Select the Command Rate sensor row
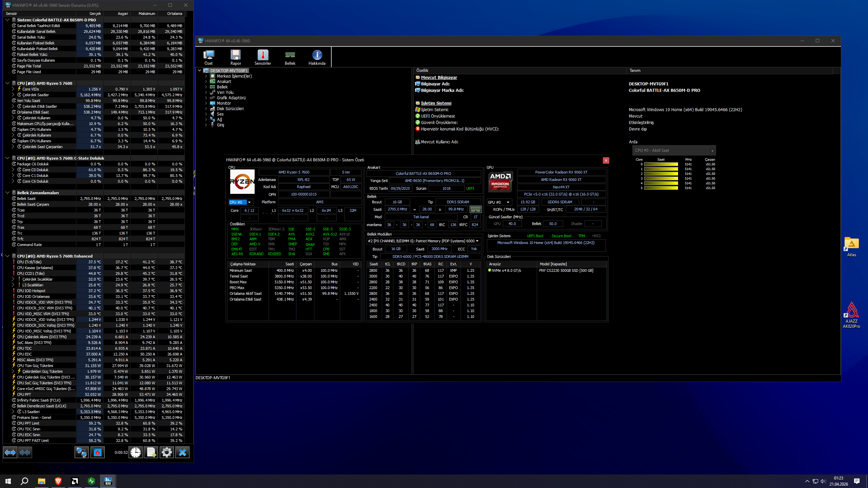The height and width of the screenshot is (488, 868). pyautogui.click(x=94, y=245)
